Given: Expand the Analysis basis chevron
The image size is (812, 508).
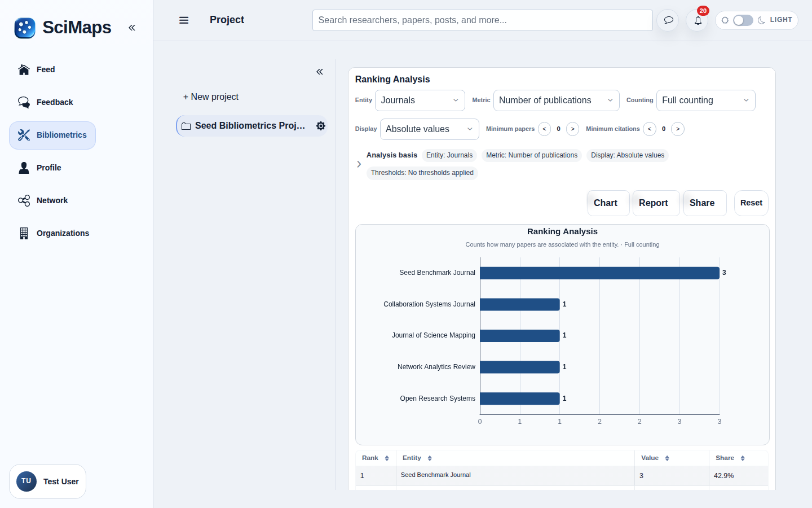Looking at the screenshot, I should pos(359,164).
